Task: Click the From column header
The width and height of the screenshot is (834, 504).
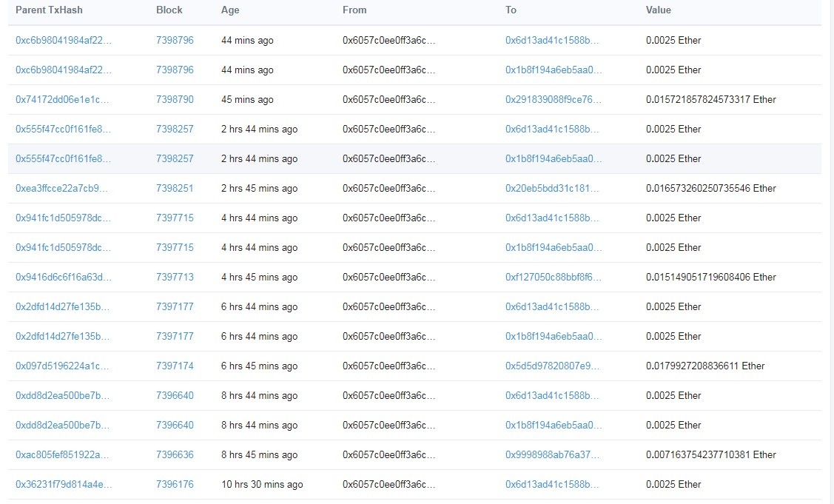Action: (354, 10)
